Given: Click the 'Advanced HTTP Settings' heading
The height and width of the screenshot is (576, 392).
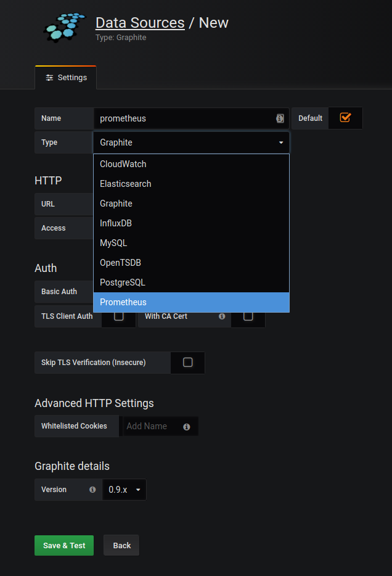Looking at the screenshot, I should pos(94,403).
